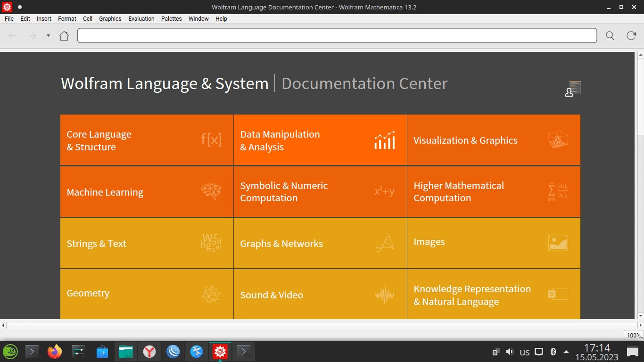Click the back navigation arrow
644x362 pixels.
[x=12, y=36]
